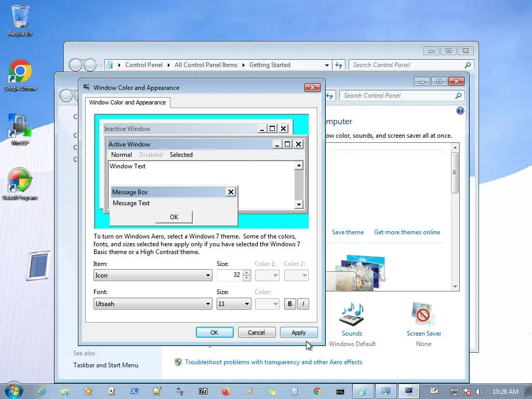This screenshot has height=399, width=532.
Task: Click the item Size field showing 32
Action: [230, 275]
